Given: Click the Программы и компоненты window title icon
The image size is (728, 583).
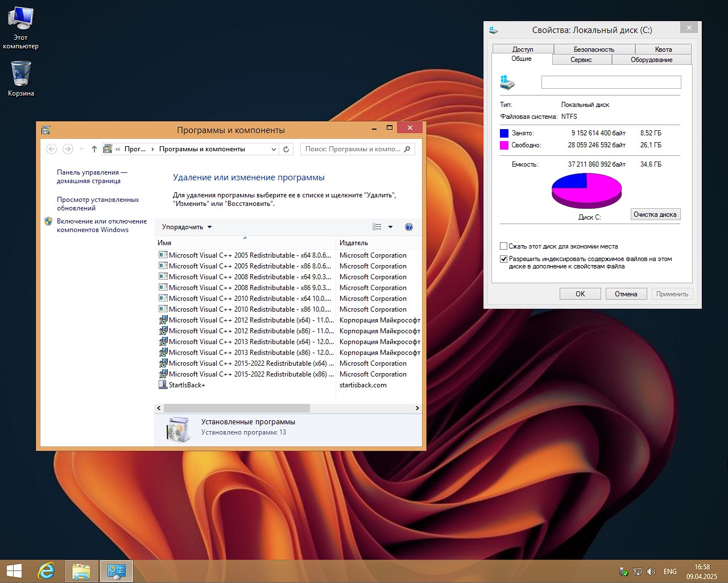Looking at the screenshot, I should [x=45, y=130].
